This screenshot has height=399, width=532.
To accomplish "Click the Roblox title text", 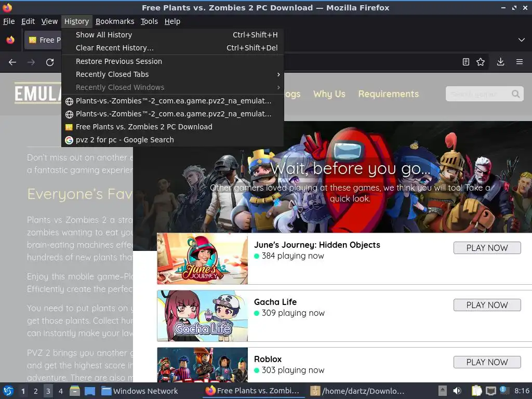I will (x=268, y=359).
